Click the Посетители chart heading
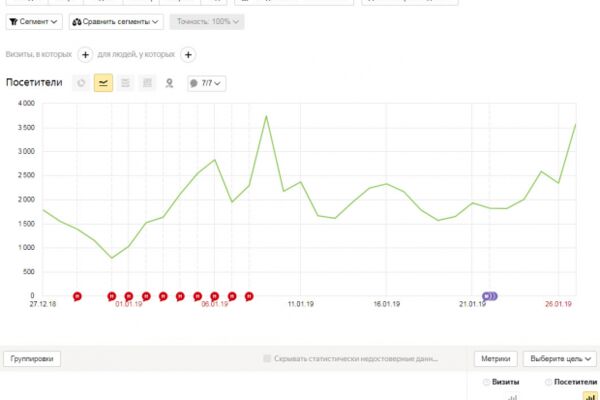600x400 pixels. tap(34, 83)
